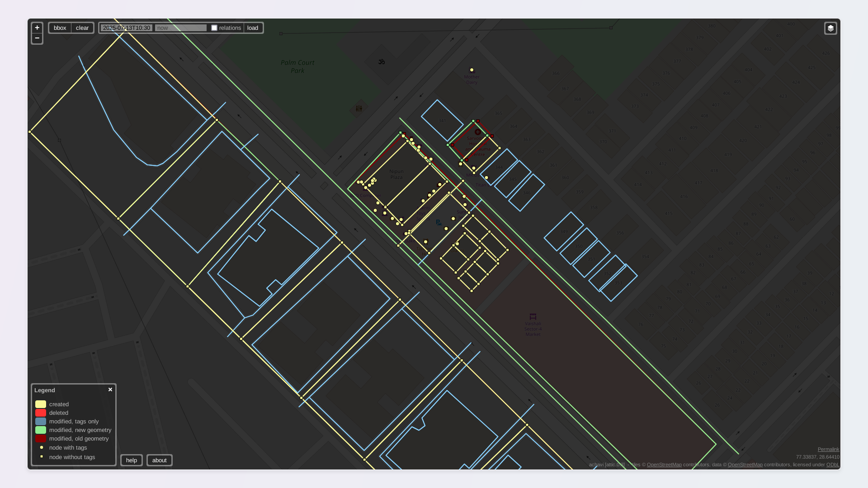This screenshot has height=488, width=868.
Task: Zoom out using the minus button
Action: 37,38
